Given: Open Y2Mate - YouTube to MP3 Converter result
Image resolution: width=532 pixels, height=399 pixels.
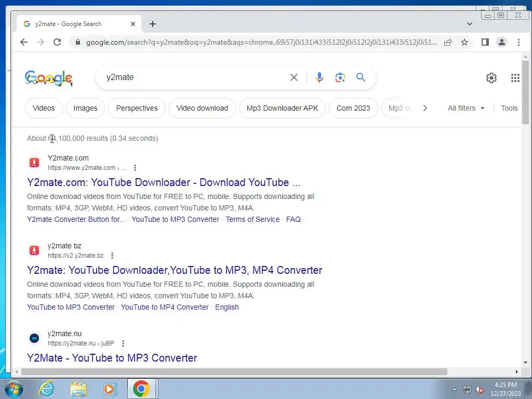Looking at the screenshot, I should point(112,358).
